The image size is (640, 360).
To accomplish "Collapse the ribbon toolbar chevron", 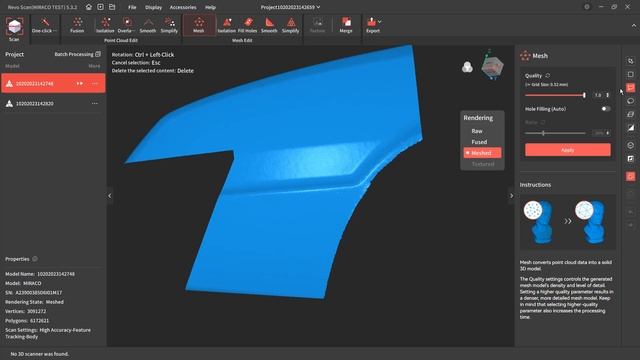I will point(633,25).
